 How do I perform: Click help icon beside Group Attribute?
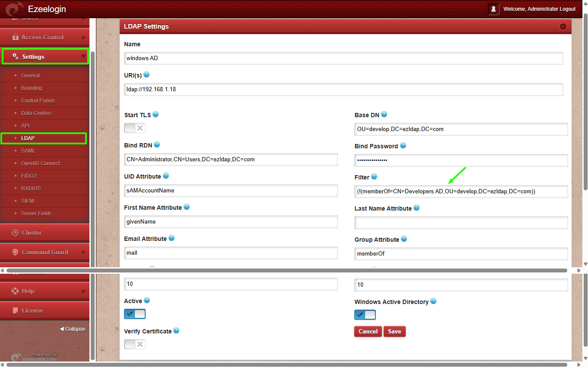(404, 239)
